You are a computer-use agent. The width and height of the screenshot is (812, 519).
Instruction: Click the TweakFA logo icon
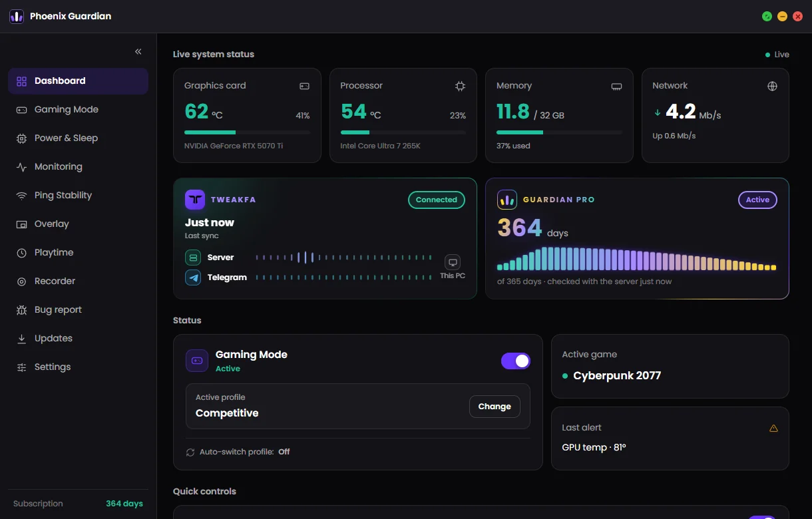coord(195,200)
